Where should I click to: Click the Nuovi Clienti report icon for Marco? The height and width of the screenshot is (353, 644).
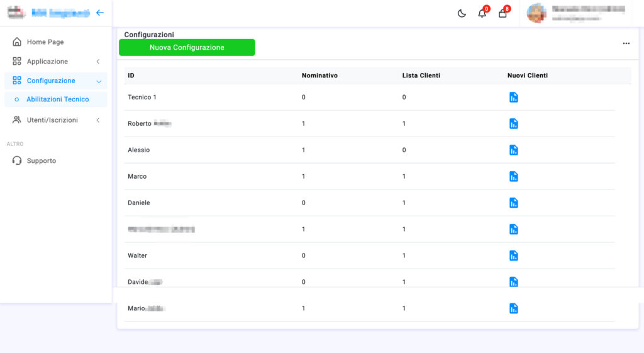[x=513, y=176]
